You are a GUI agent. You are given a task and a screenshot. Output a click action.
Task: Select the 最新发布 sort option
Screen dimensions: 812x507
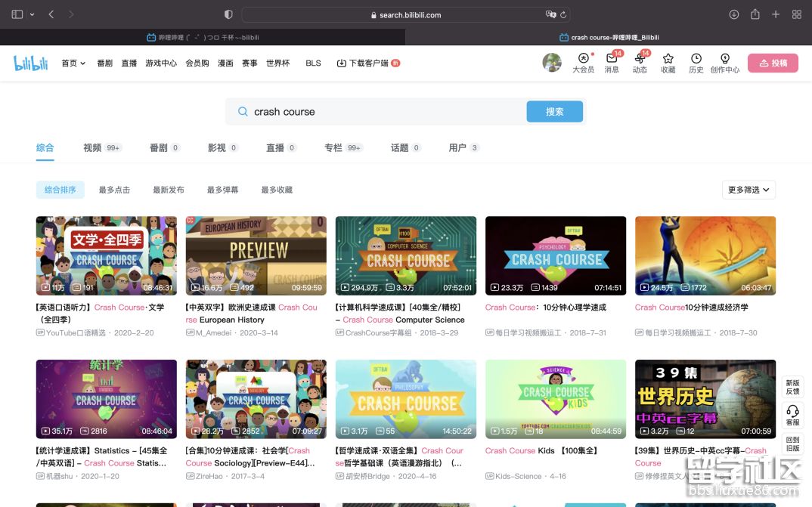[x=169, y=190]
